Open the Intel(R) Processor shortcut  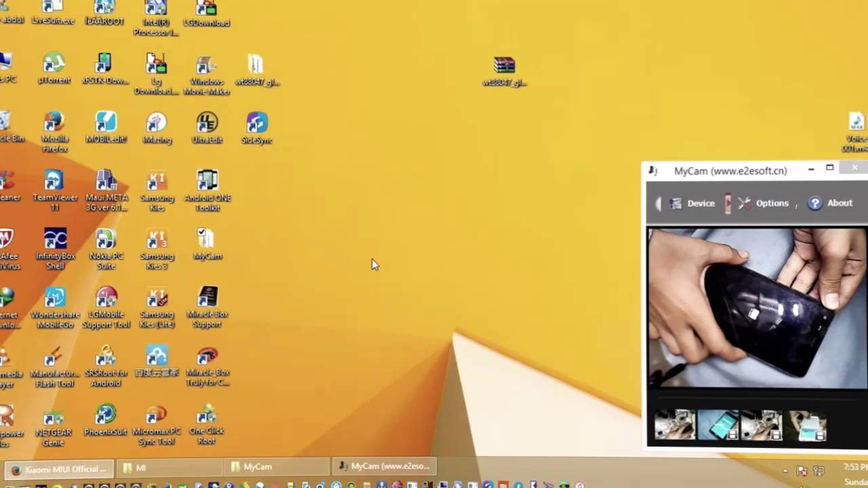pyautogui.click(x=155, y=18)
